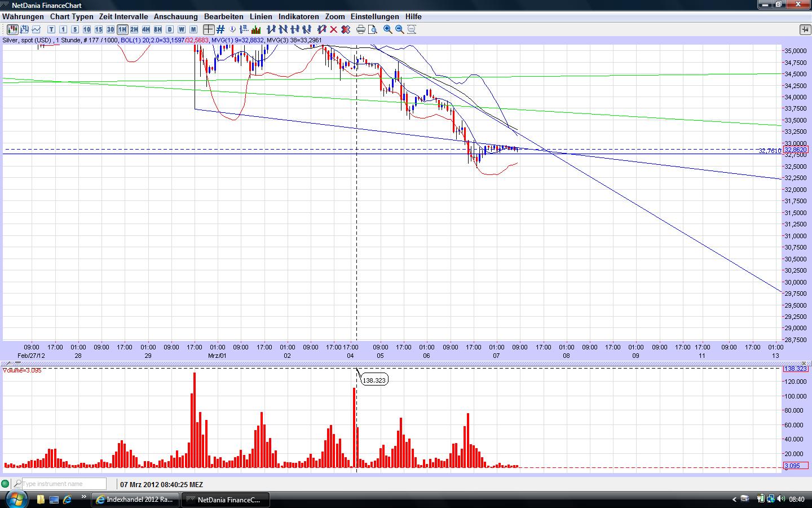The width and height of the screenshot is (812, 508).
Task: Click the green connection status indicator
Action: point(6,484)
